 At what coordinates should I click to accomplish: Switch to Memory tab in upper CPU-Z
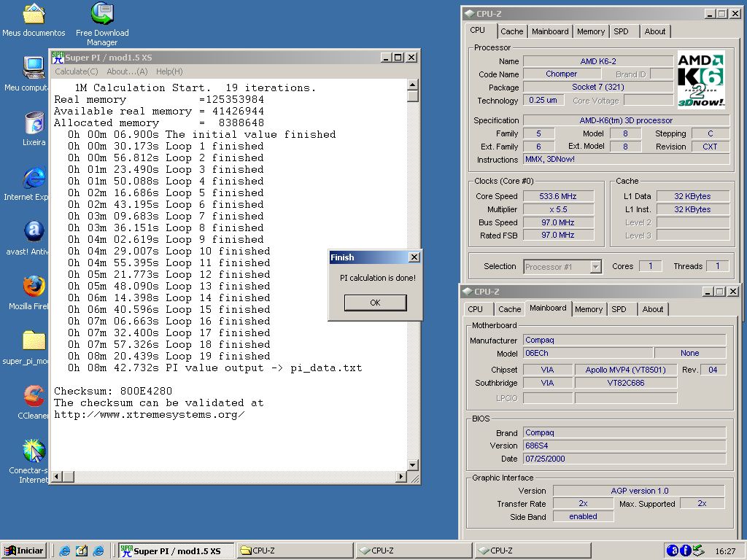[591, 31]
